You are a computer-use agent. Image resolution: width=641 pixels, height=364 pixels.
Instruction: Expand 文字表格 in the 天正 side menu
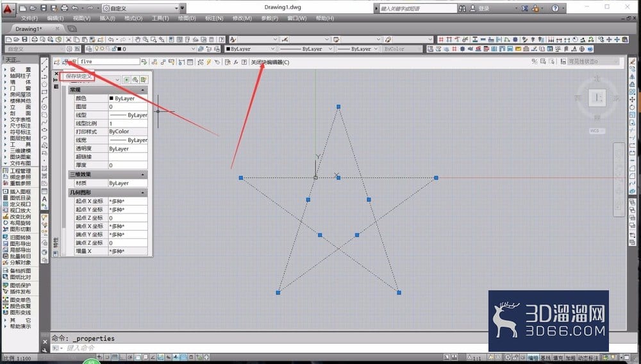(x=20, y=119)
